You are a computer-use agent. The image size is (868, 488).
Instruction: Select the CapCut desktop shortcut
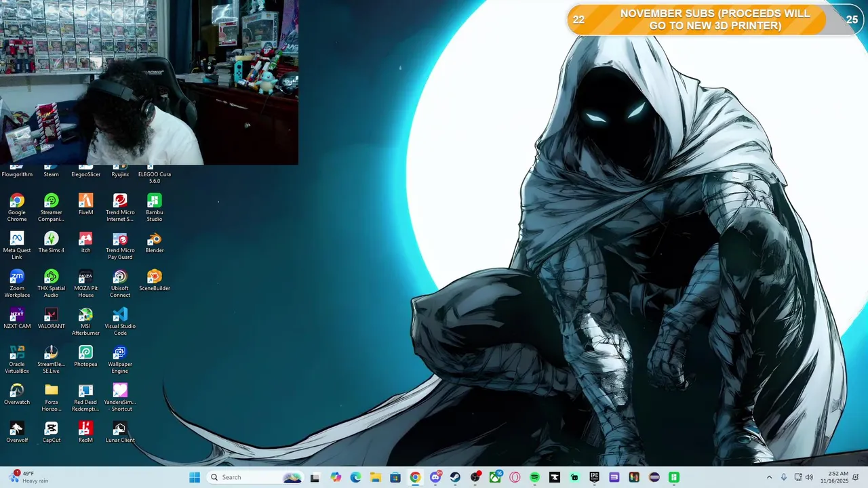51,432
